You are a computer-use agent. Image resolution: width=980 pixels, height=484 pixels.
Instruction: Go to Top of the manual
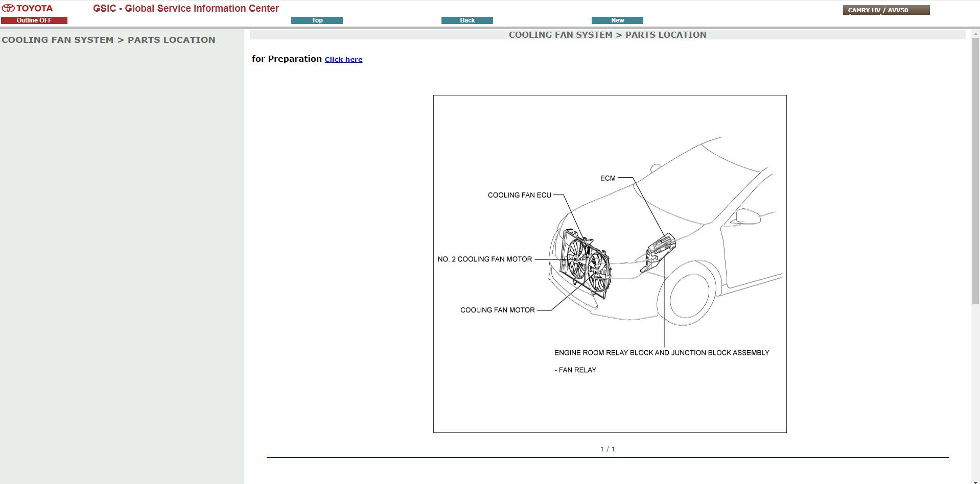(317, 20)
